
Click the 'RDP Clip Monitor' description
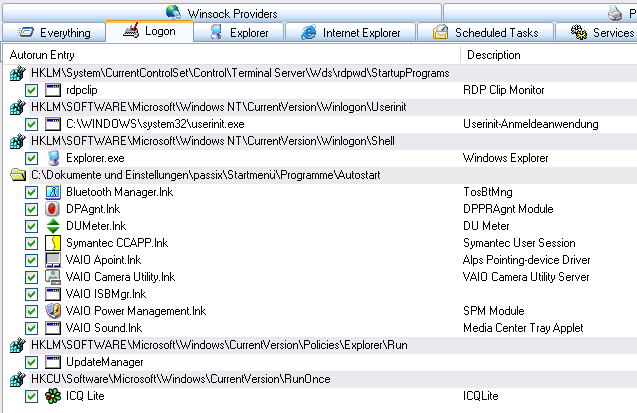[504, 90]
